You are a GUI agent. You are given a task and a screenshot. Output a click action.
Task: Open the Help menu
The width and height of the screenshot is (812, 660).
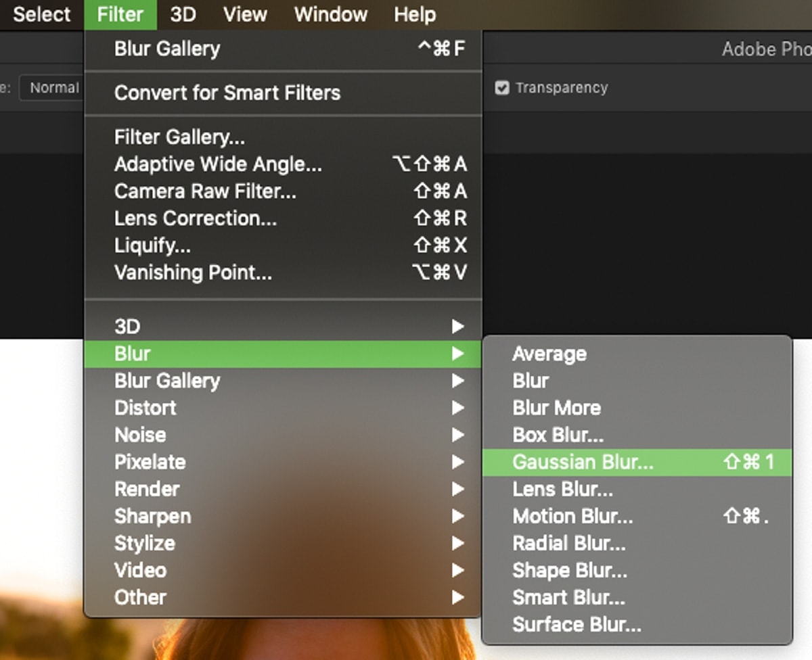(415, 14)
